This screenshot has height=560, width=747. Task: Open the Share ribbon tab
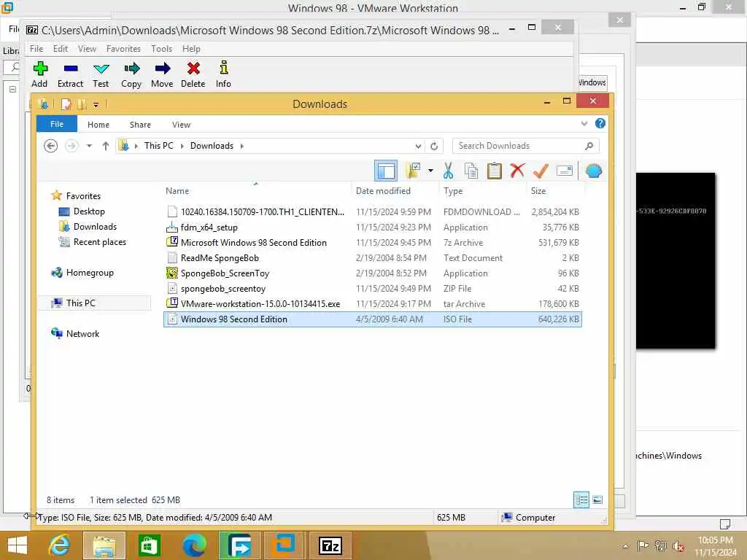(141, 124)
